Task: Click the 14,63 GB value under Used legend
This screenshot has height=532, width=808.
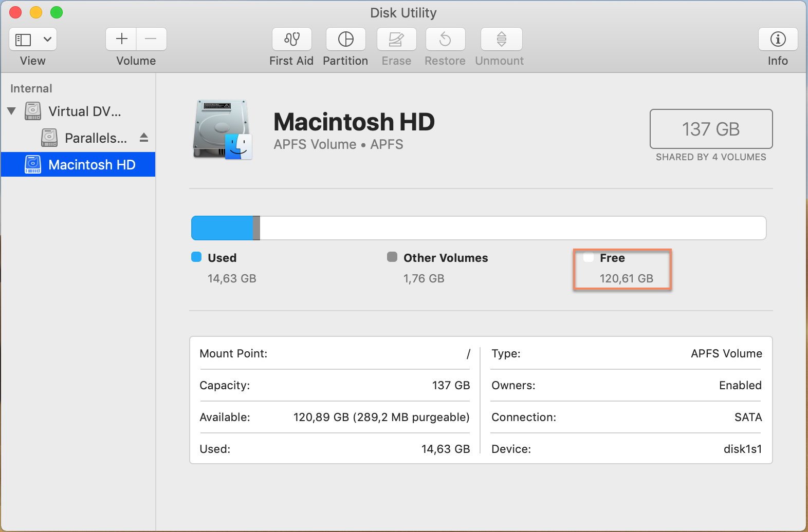Action: point(232,279)
